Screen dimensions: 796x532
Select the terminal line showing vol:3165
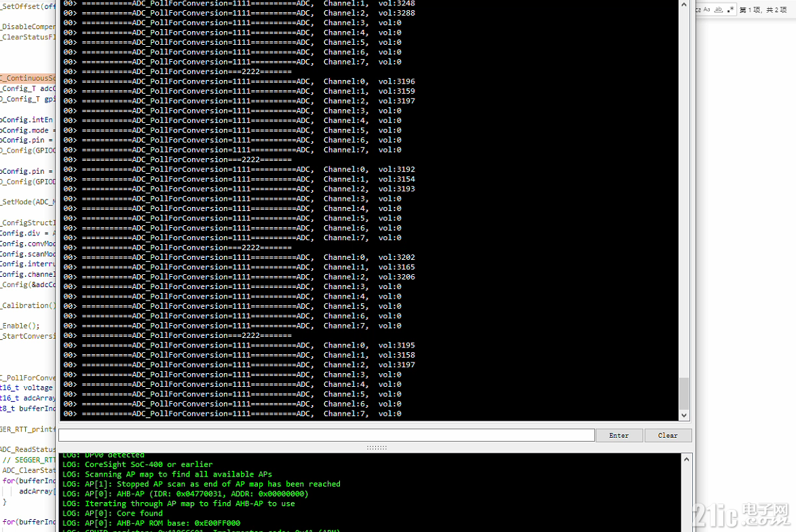[239, 267]
